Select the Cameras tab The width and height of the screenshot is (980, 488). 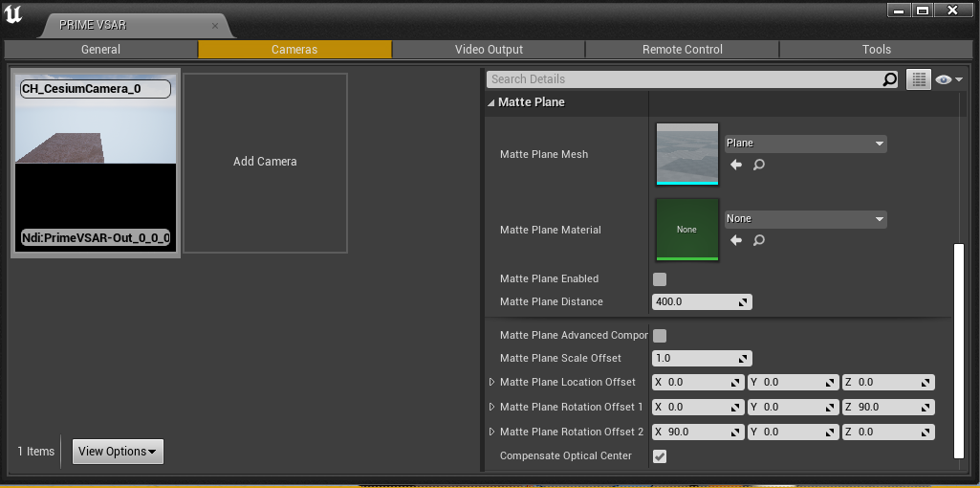294,50
